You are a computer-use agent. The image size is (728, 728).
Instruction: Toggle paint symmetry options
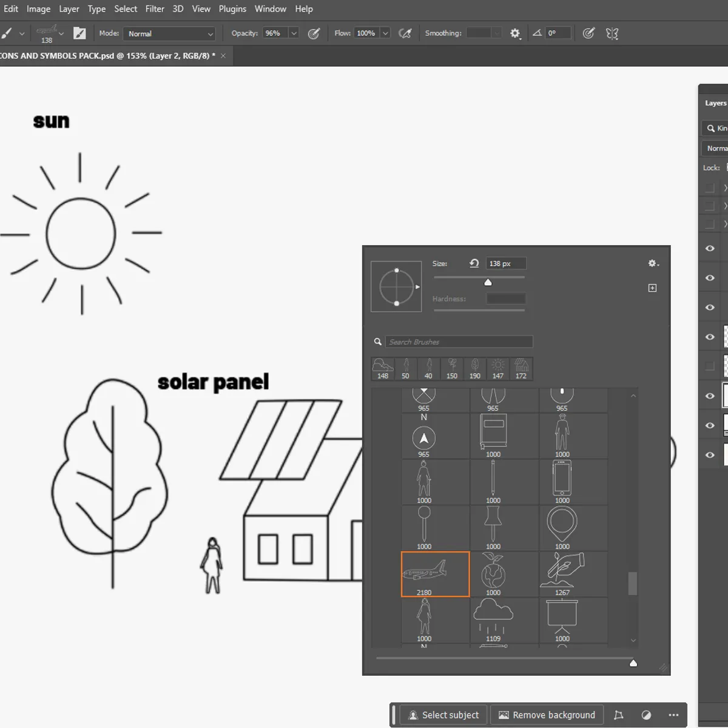click(612, 33)
